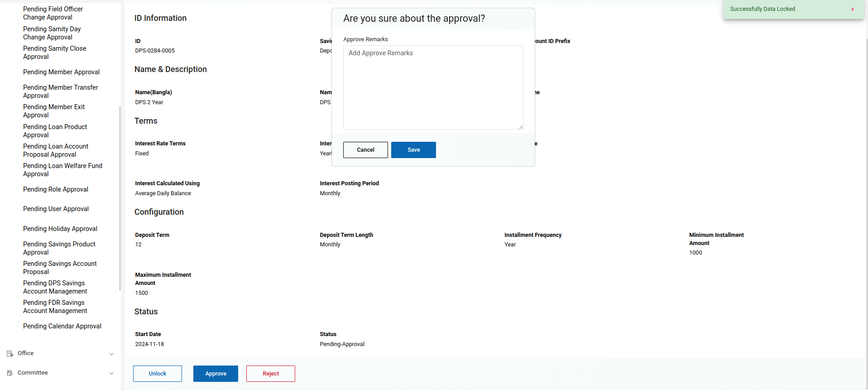Click the blue Approve button
The height and width of the screenshot is (390, 868).
point(216,374)
